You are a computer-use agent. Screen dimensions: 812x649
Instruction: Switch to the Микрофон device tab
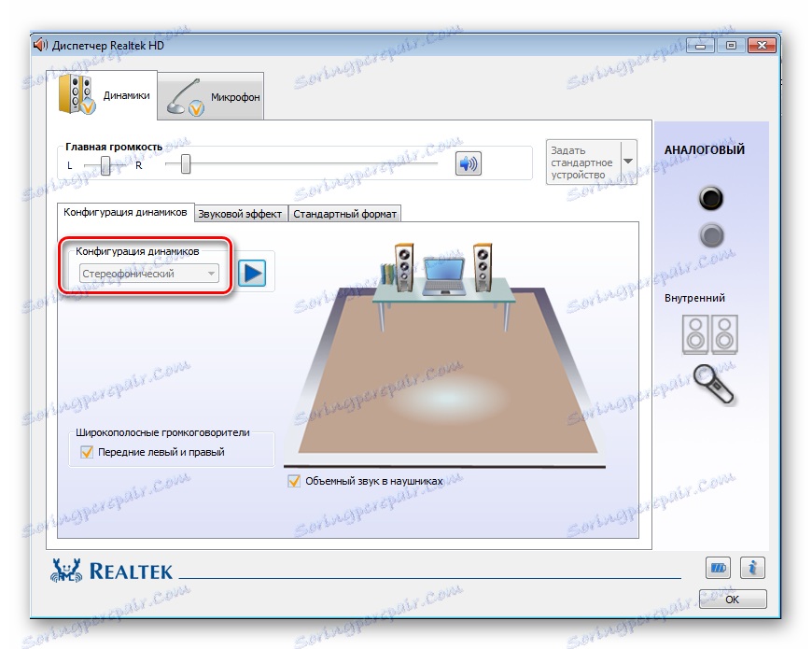pos(211,96)
